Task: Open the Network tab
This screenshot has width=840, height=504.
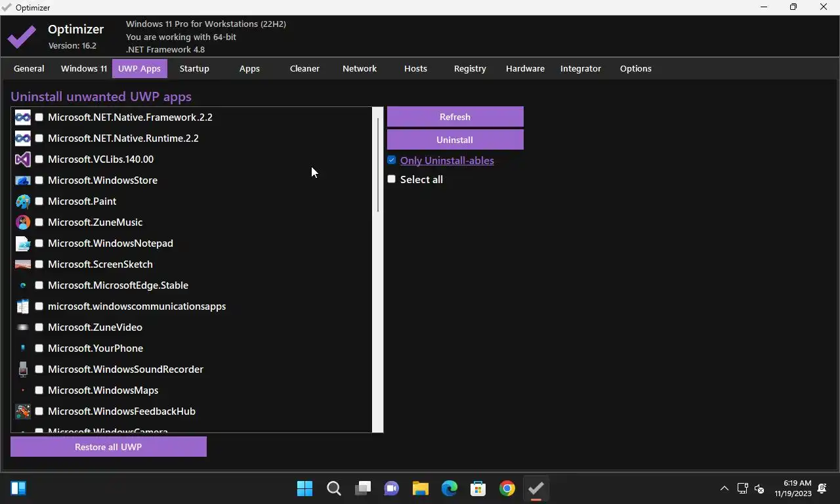Action: coord(360,68)
